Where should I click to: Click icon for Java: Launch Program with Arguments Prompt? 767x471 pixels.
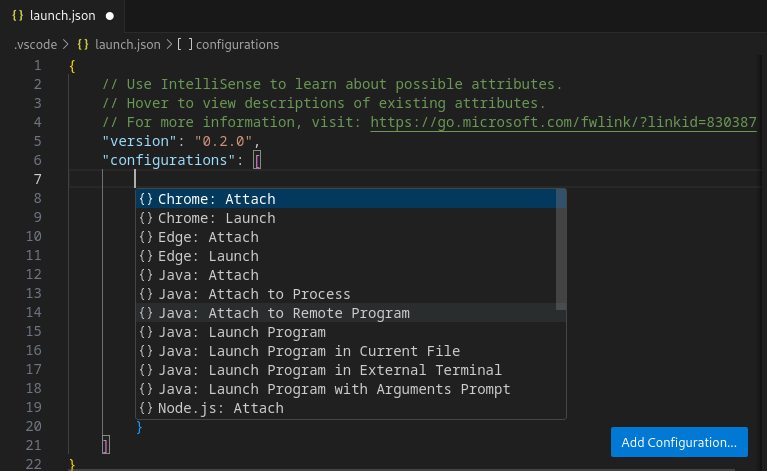(146, 389)
